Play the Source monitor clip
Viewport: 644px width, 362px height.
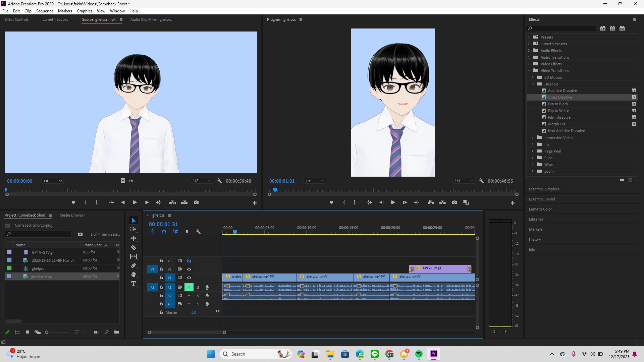pos(135,202)
